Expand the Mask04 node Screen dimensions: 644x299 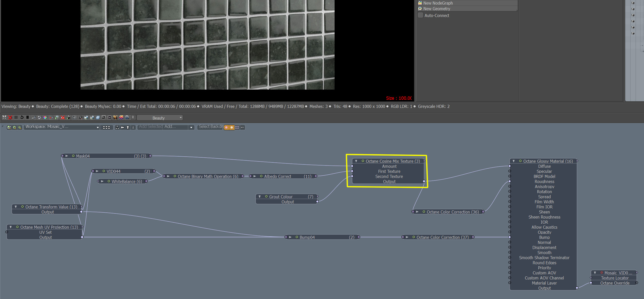point(67,156)
